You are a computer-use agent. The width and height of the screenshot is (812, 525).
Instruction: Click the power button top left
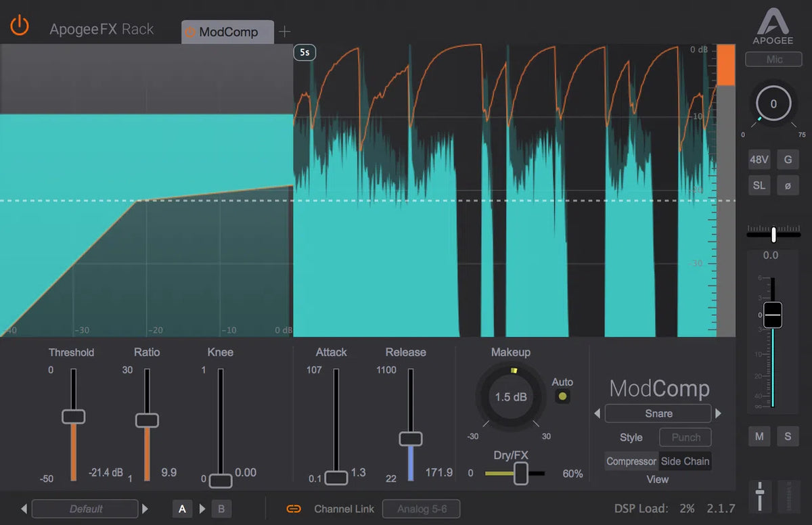[x=18, y=25]
